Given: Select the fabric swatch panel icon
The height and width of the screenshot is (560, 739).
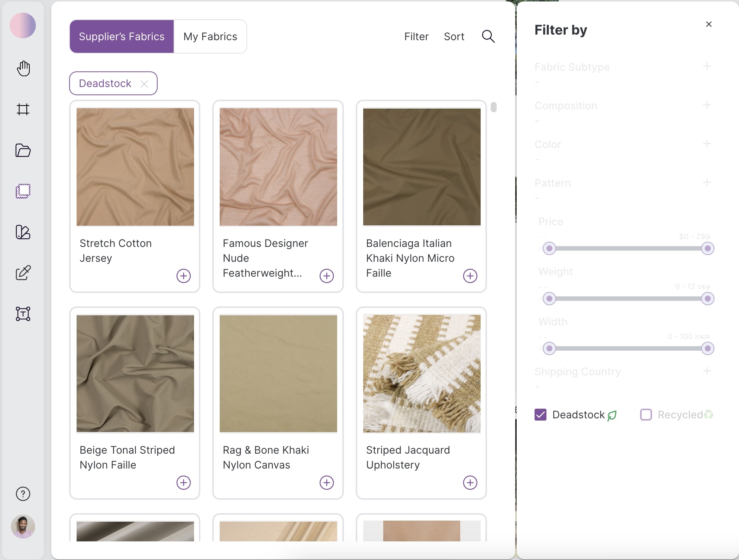Looking at the screenshot, I should point(23,191).
